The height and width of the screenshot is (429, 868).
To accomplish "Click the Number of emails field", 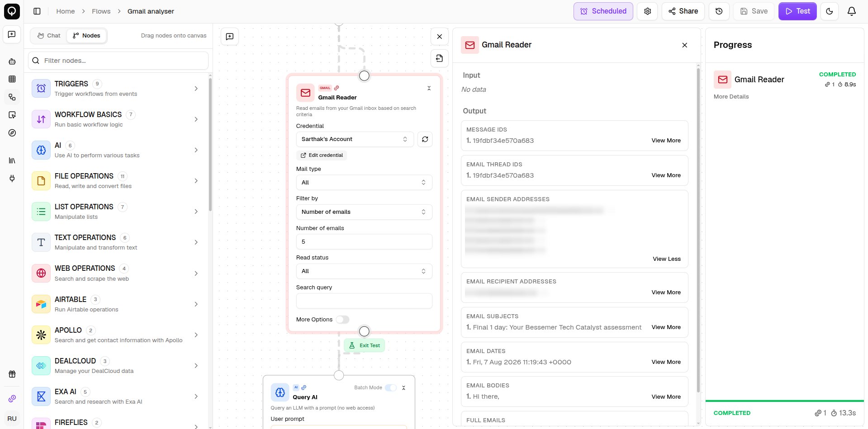I will click(x=364, y=242).
